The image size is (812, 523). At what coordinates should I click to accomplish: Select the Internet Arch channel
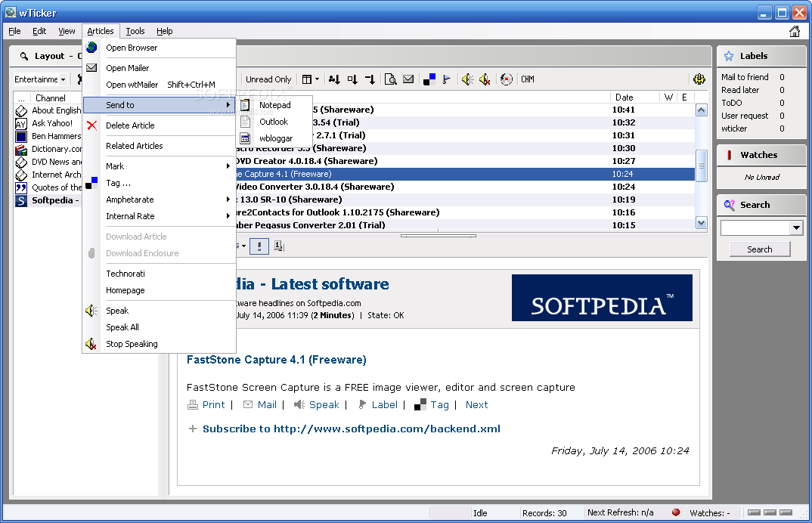tap(48, 175)
